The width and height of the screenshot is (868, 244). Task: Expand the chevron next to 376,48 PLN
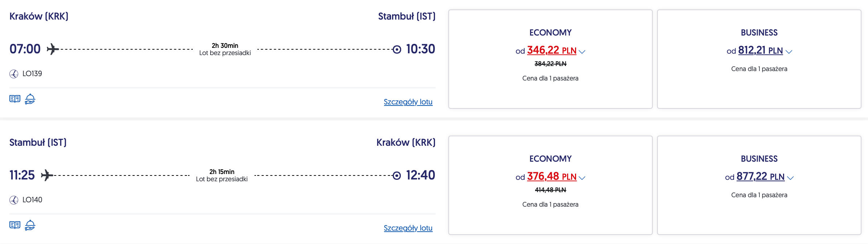pyautogui.click(x=582, y=178)
